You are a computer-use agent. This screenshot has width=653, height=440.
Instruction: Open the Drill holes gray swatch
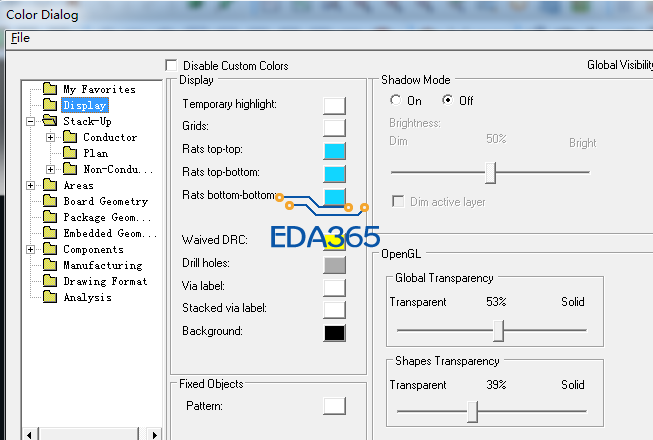coord(334,265)
